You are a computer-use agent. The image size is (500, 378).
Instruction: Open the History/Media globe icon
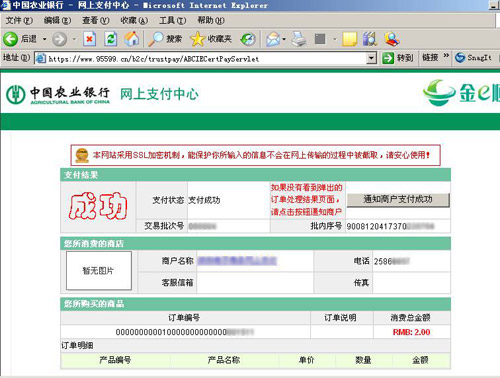(x=248, y=39)
